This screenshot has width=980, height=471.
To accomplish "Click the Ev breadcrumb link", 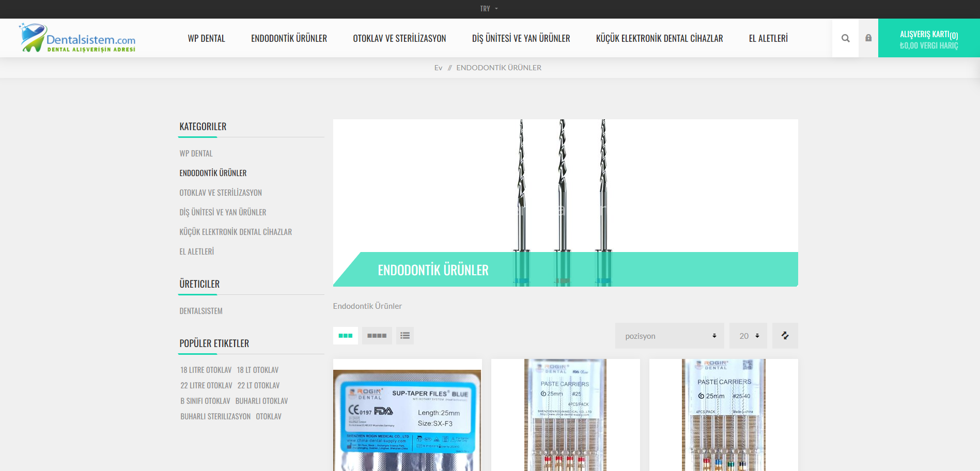I will point(438,68).
